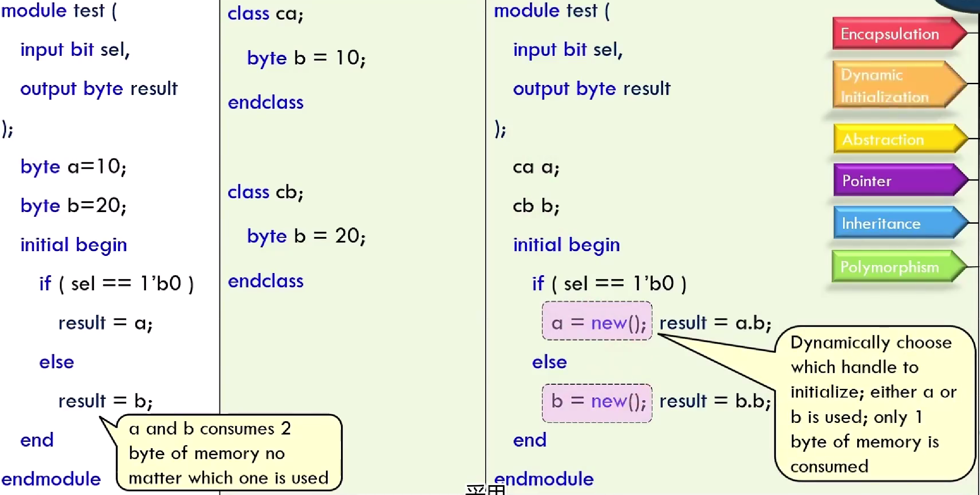Click the 'byte b = 20;' line in class cb

click(x=306, y=236)
